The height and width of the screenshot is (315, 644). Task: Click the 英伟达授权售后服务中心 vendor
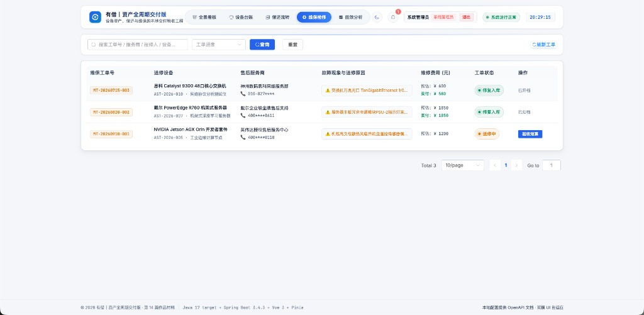pos(264,130)
